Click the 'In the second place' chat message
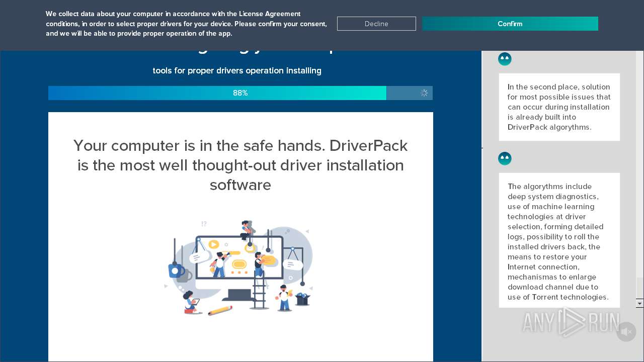This screenshot has height=362, width=644. 559,107
